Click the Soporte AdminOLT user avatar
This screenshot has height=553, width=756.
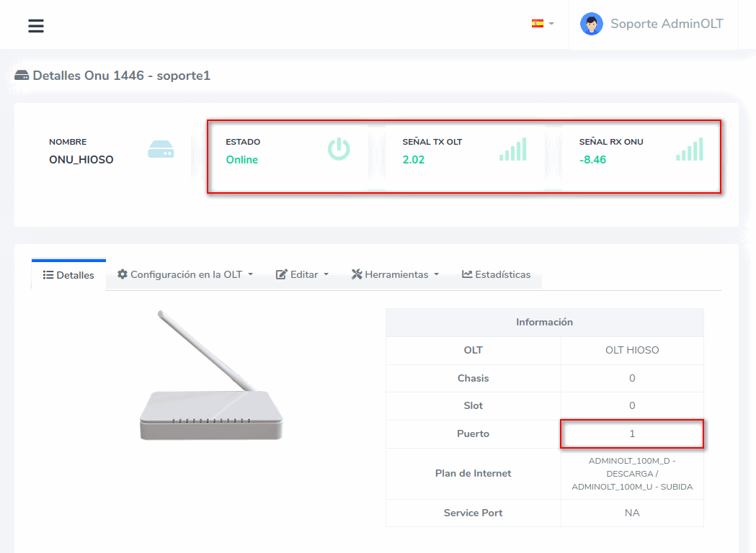click(x=592, y=24)
